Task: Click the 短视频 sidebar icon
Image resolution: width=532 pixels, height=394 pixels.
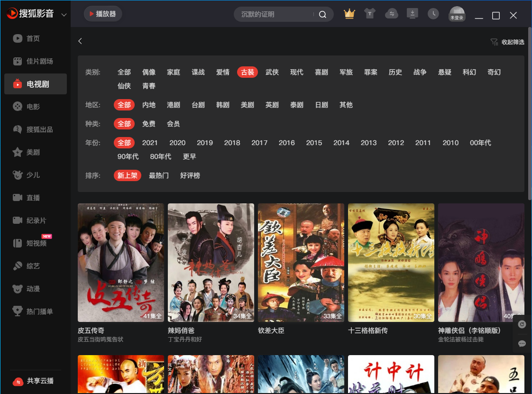Action: click(x=17, y=243)
